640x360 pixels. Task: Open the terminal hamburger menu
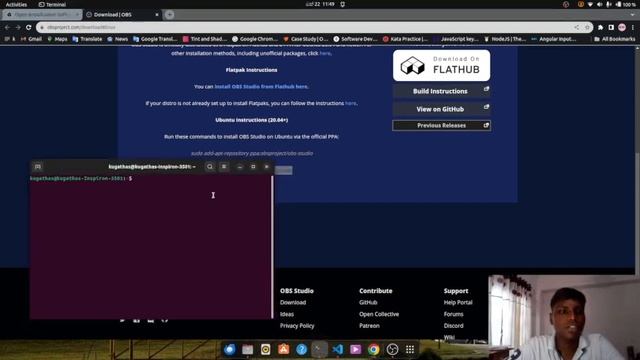(x=224, y=167)
